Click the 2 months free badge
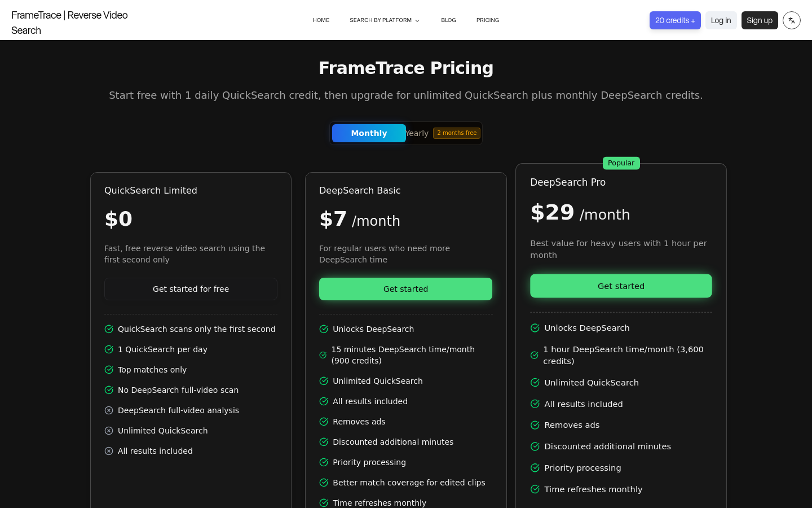The height and width of the screenshot is (508, 812). point(457,133)
